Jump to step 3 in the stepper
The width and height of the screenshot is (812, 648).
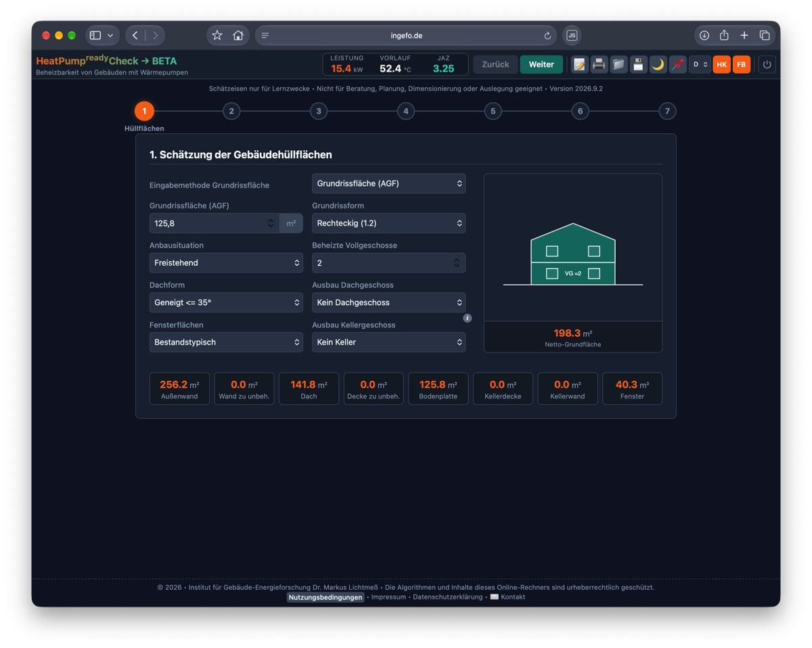tap(319, 111)
